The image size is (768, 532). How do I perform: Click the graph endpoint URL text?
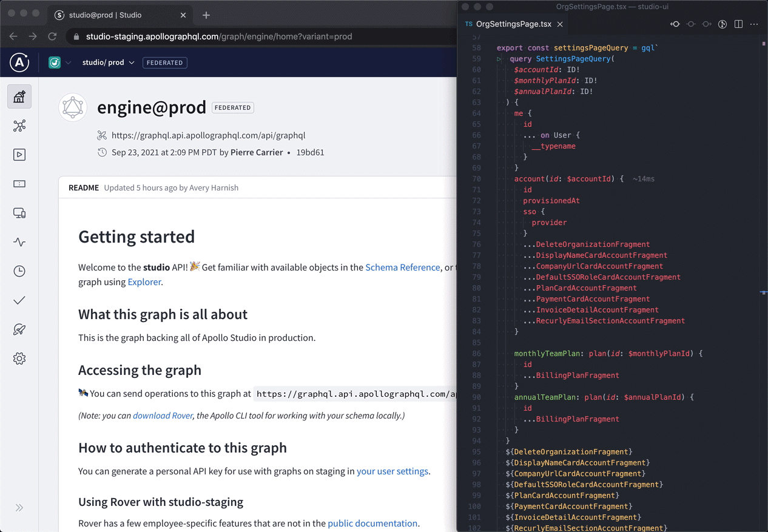[208, 135]
